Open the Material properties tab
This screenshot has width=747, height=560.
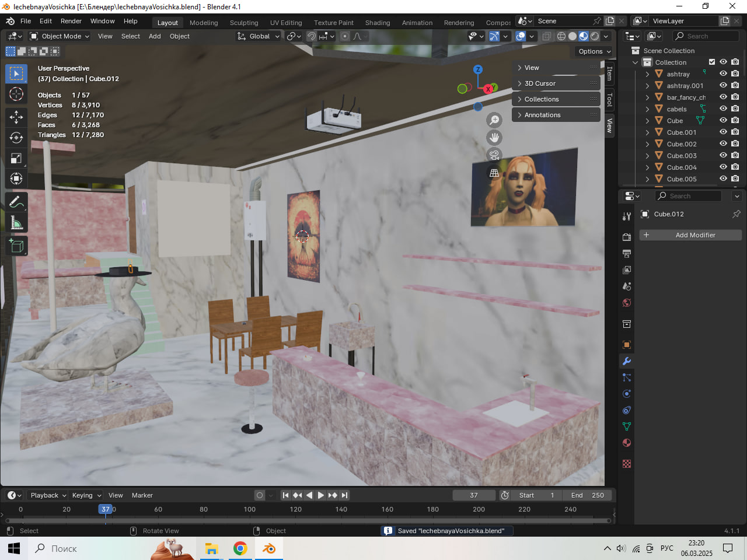627,443
